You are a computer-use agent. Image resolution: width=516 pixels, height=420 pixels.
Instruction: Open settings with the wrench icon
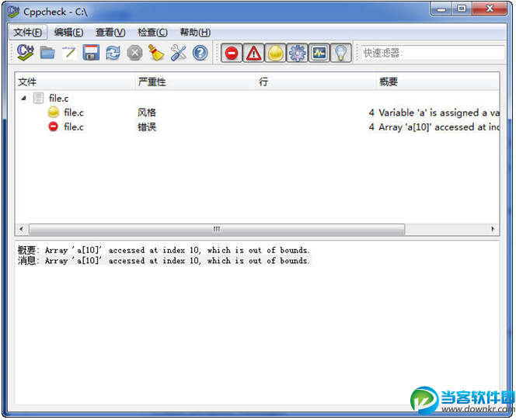(179, 53)
